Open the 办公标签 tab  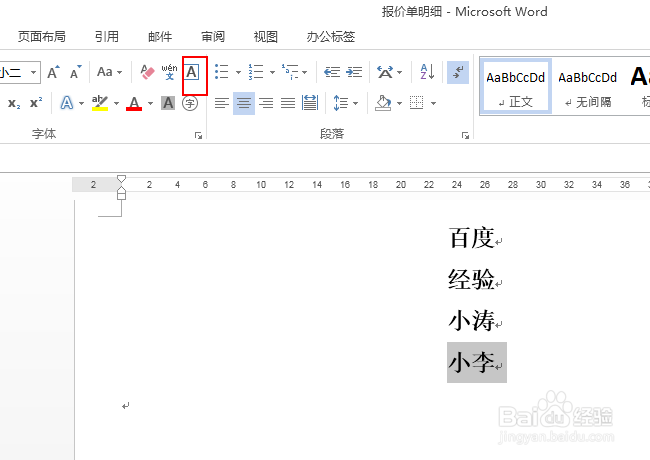pyautogui.click(x=331, y=36)
